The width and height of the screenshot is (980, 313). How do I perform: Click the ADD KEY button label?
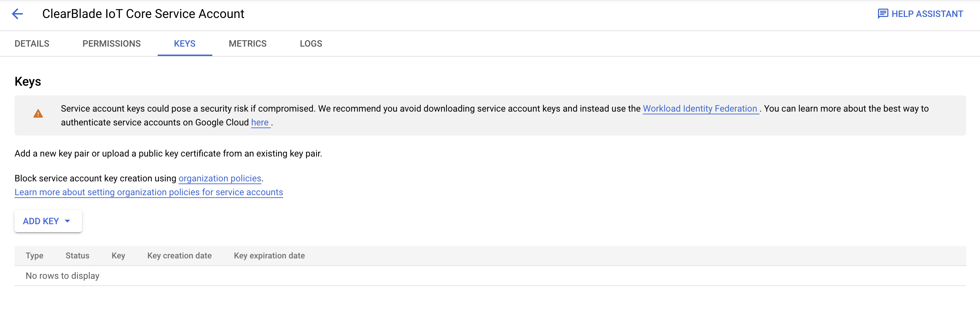pyautogui.click(x=41, y=221)
